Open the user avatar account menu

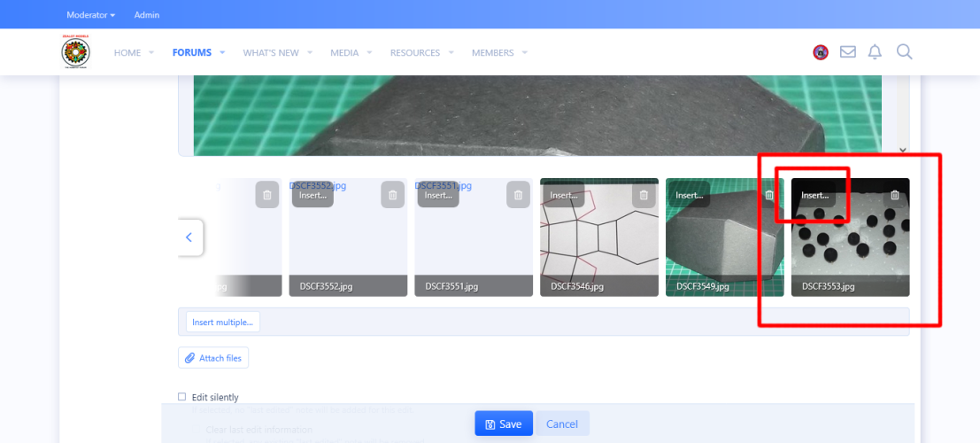coord(821,52)
